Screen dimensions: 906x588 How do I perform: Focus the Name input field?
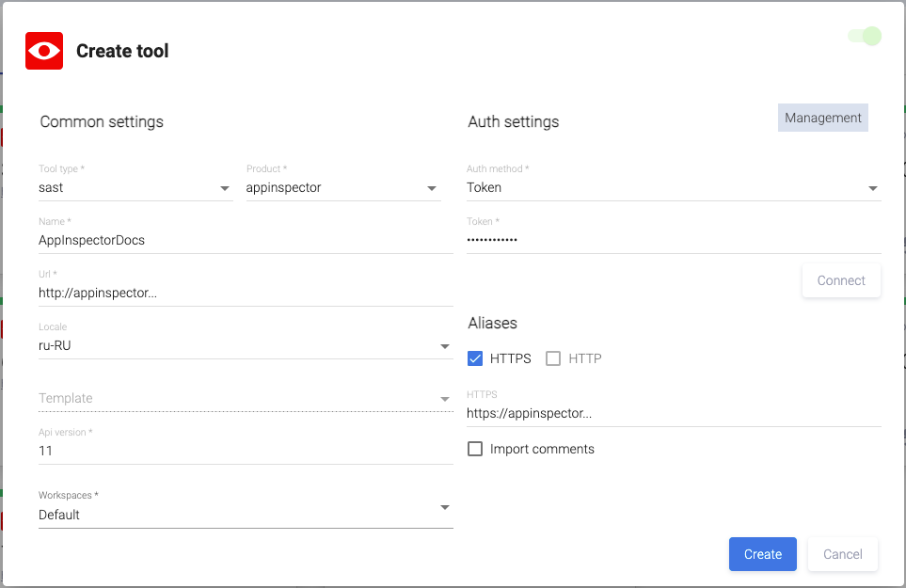[x=246, y=241]
